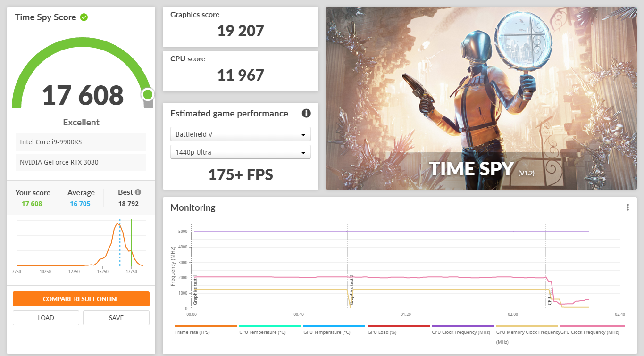
Task: Click the info icon next to Best
Action: point(138,191)
